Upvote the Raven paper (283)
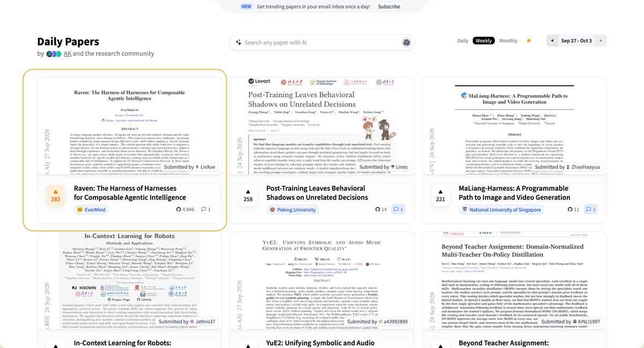 coord(55,195)
